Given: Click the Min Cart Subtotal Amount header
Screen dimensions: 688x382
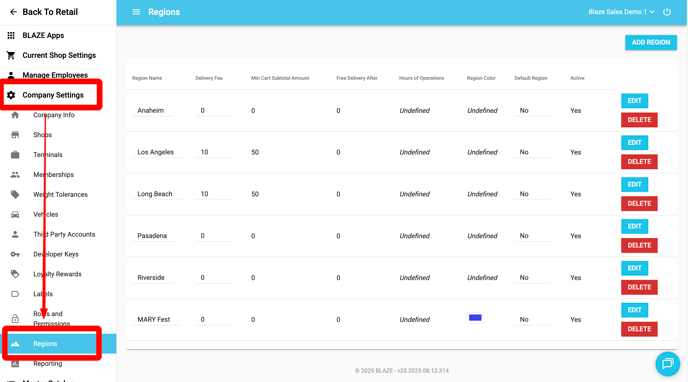Looking at the screenshot, I should tap(280, 78).
